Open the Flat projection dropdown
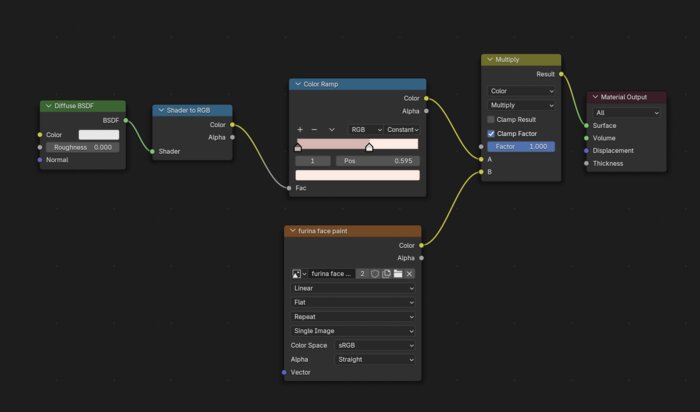Screen dimensions: 700x412 click(x=353, y=303)
